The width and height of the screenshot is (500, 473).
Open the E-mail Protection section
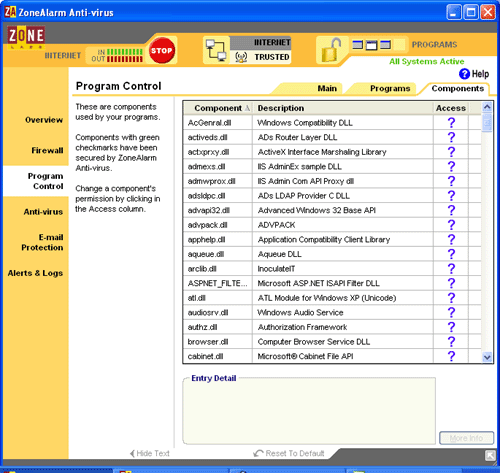pyautogui.click(x=42, y=242)
